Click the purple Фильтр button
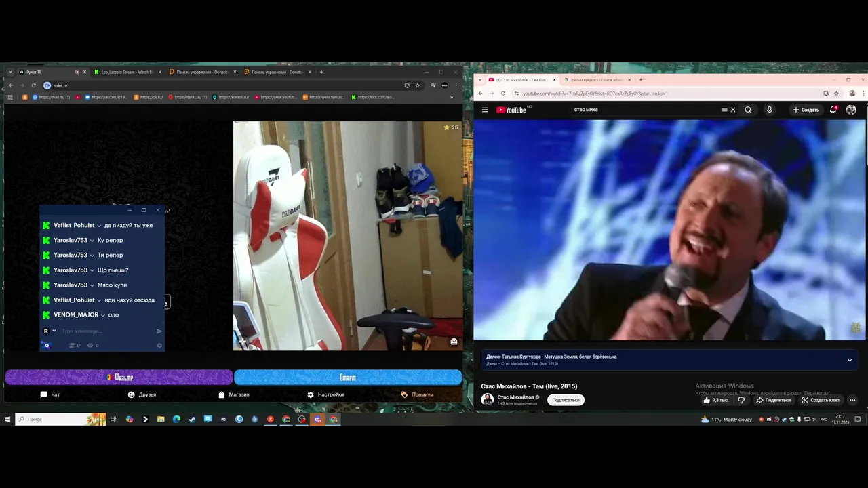The height and width of the screenshot is (488, 868). tap(119, 377)
